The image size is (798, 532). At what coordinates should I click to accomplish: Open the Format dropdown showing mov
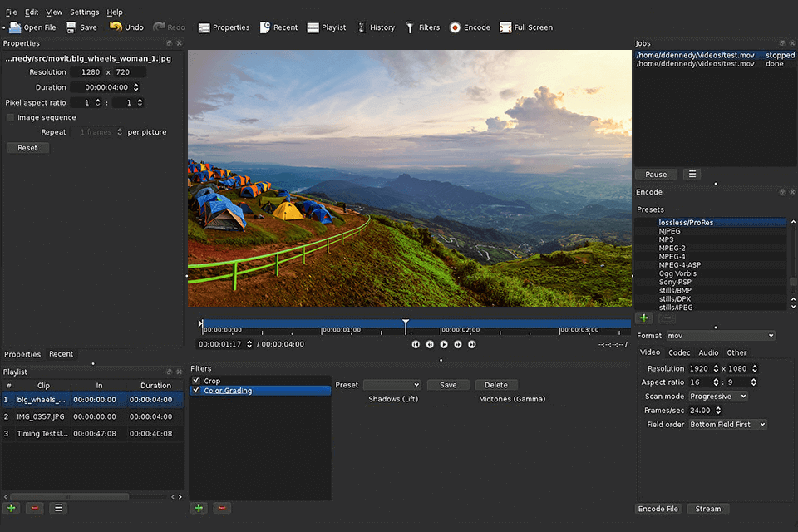pyautogui.click(x=720, y=335)
